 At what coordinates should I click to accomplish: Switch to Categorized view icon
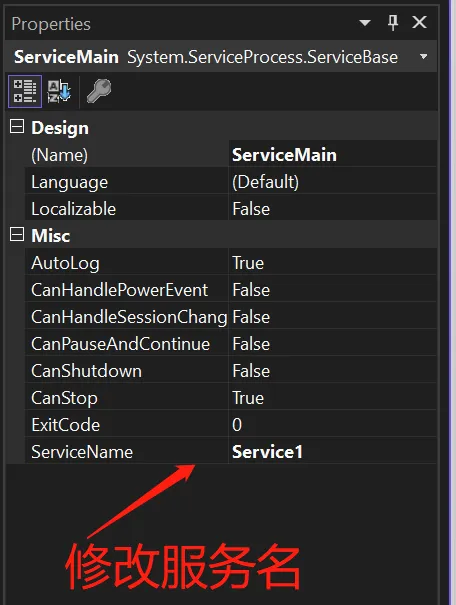25,91
